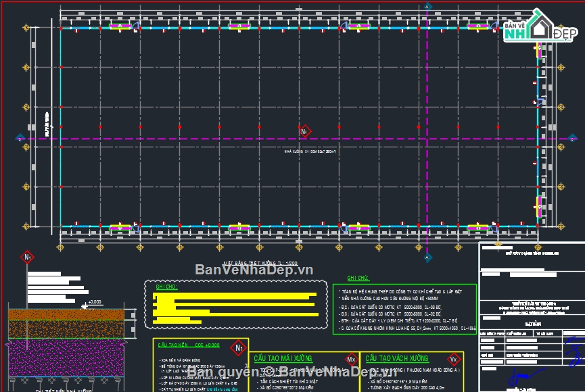The image size is (585, 392).
Task: Click the N1 diamond marker at plan center
Action: [304, 130]
